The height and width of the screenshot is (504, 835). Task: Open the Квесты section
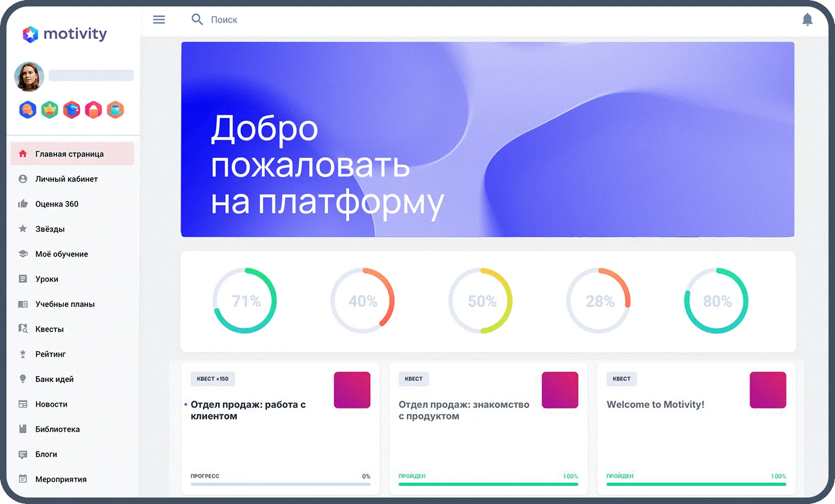(x=49, y=329)
